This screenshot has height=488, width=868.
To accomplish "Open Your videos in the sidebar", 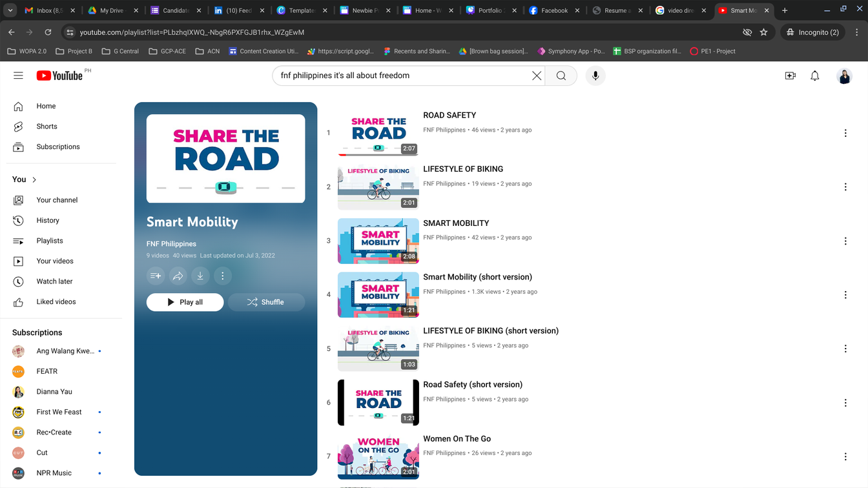I will [61, 261].
